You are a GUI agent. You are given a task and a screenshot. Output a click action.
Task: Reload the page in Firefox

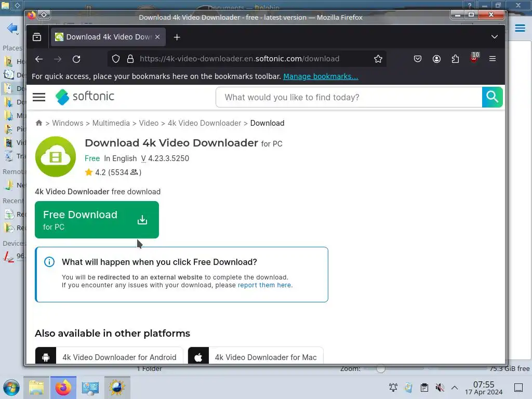click(x=76, y=59)
